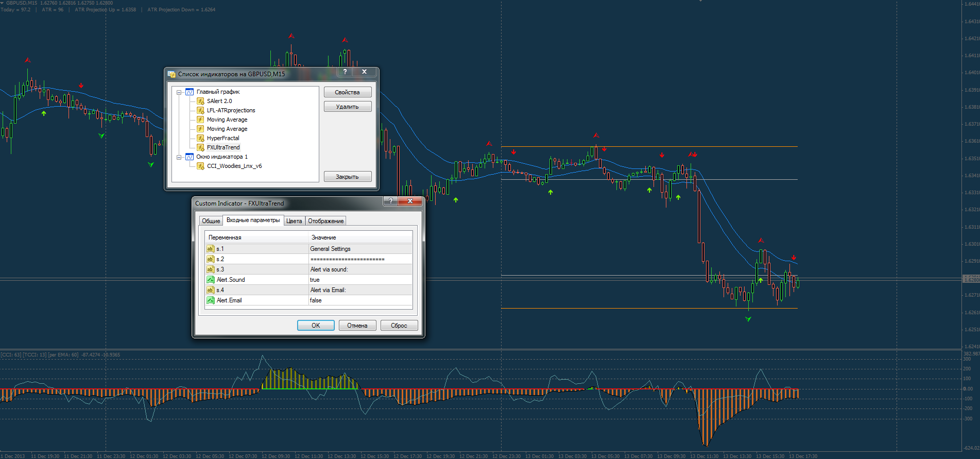Click the s.2 separator value cell
Image resolution: width=980 pixels, height=459 pixels.
(x=360, y=259)
